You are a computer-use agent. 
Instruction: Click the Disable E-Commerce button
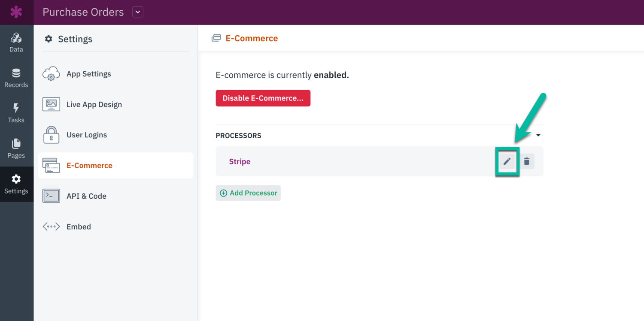point(263,98)
